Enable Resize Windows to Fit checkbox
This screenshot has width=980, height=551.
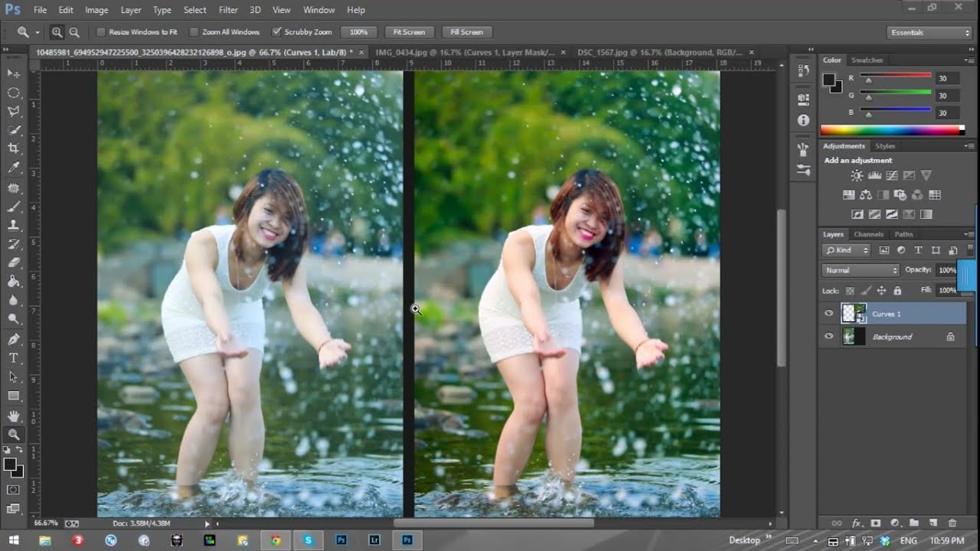(x=100, y=32)
